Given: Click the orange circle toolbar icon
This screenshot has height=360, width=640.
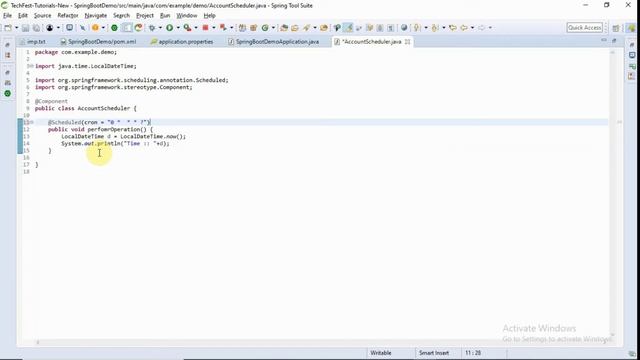Looking at the screenshot, I should coord(95,28).
